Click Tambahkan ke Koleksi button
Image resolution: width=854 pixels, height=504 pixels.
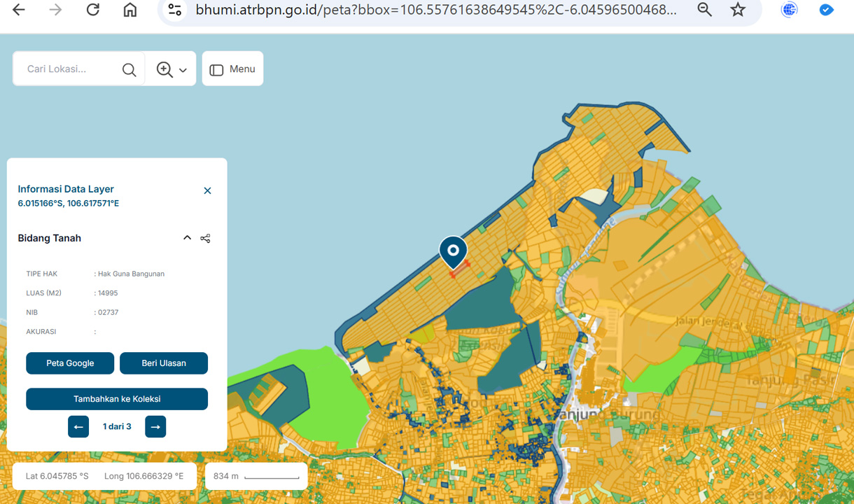pos(117,399)
